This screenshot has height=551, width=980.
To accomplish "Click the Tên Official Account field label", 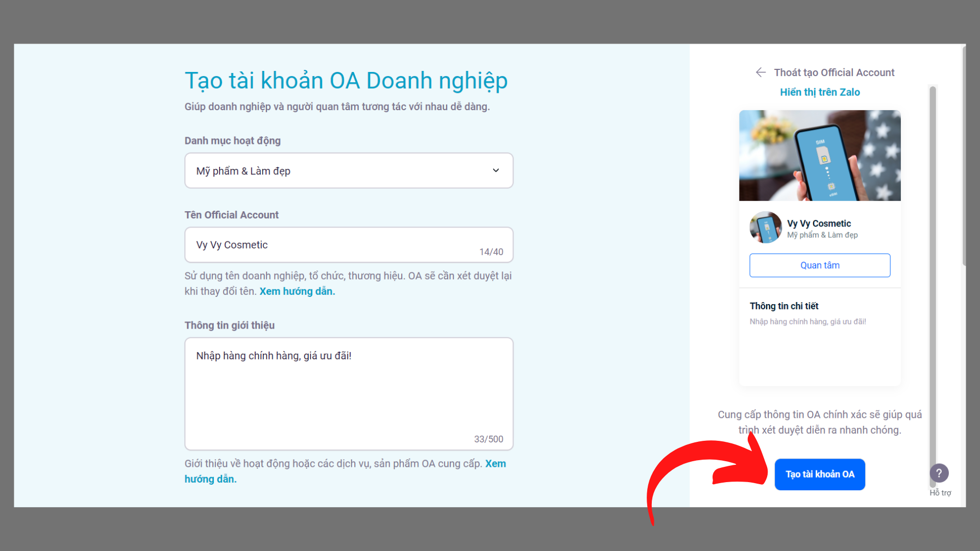I will pyautogui.click(x=231, y=215).
